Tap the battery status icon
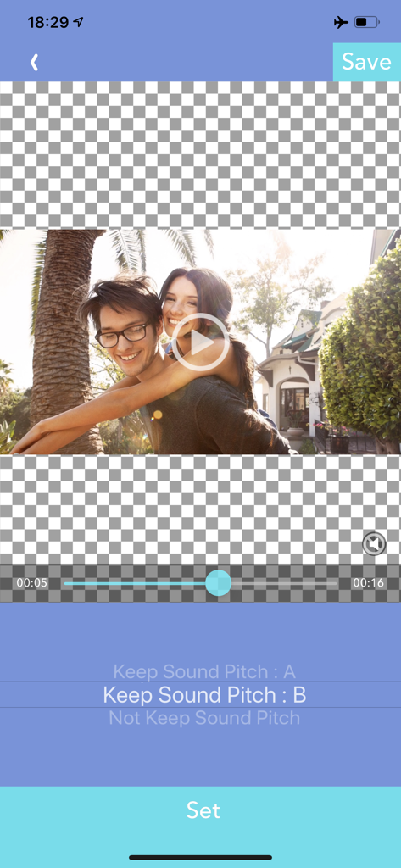The height and width of the screenshot is (868, 401). click(367, 23)
